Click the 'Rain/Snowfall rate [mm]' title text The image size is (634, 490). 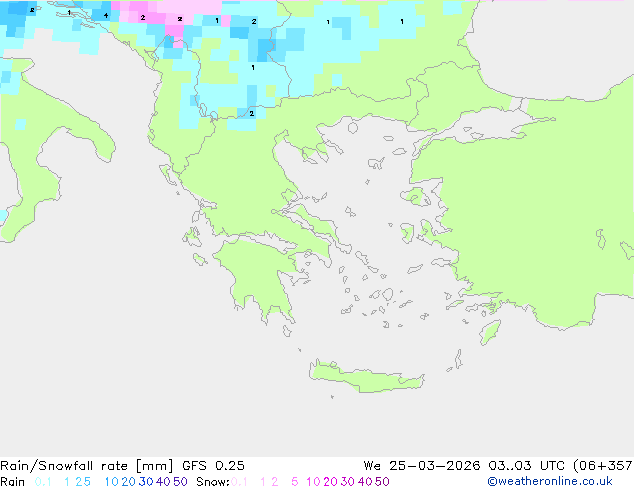coord(87,466)
